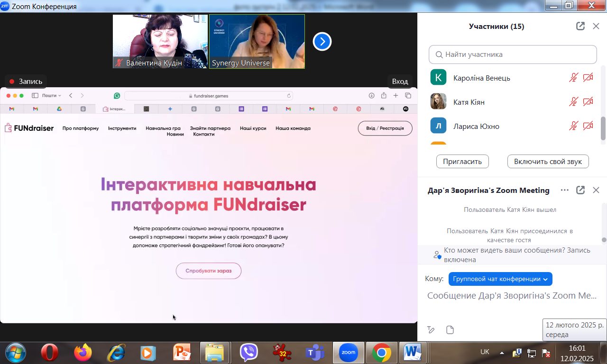Click the Лариса Юхно avatar
The image size is (607, 364).
438,126
